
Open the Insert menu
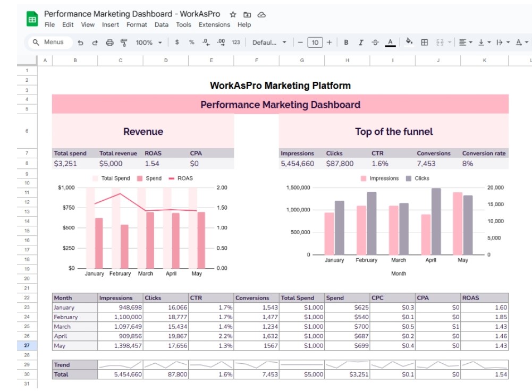(x=110, y=25)
